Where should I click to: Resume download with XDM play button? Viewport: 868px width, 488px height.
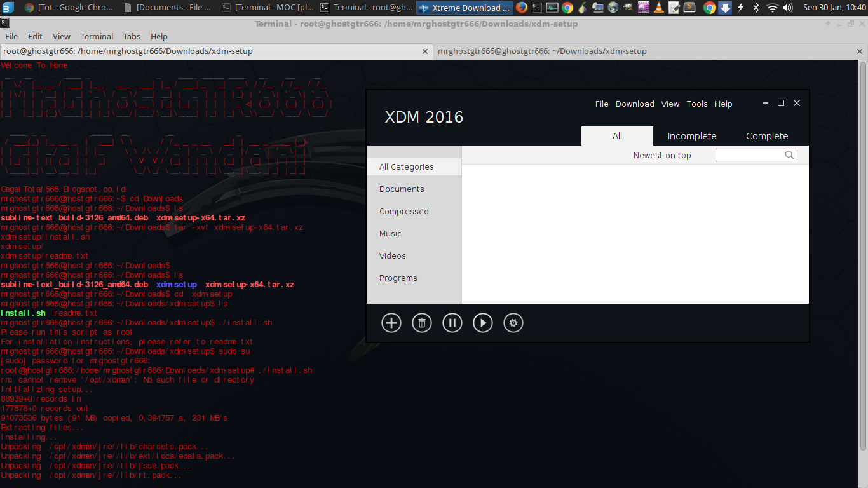483,323
